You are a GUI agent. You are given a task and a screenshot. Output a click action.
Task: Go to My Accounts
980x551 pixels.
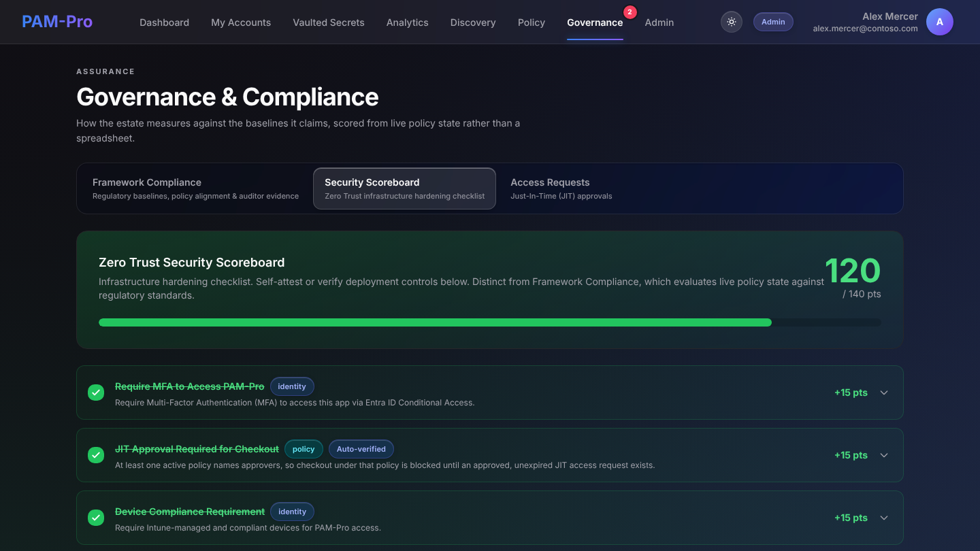(x=241, y=22)
